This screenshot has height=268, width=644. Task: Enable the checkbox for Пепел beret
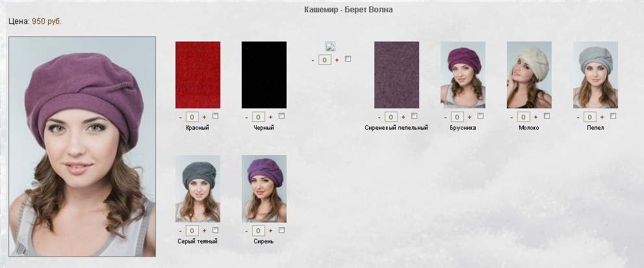613,116
